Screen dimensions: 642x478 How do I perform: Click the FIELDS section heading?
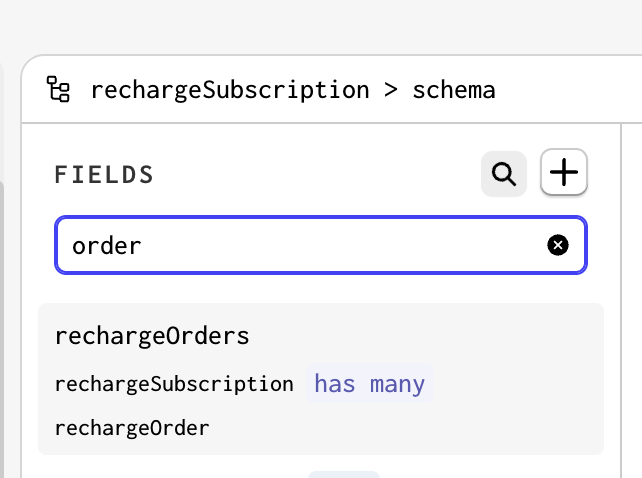(x=104, y=174)
